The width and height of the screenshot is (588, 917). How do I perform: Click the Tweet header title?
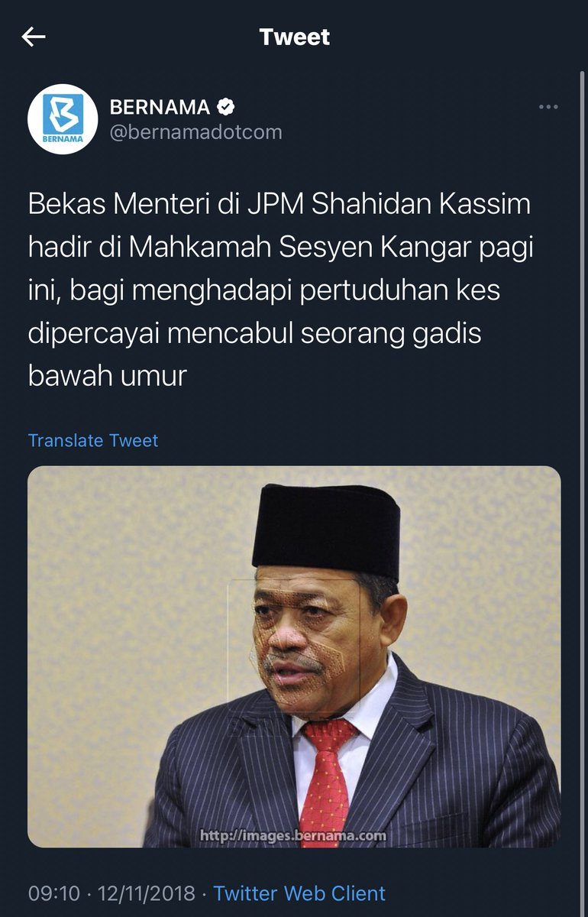coord(295,37)
